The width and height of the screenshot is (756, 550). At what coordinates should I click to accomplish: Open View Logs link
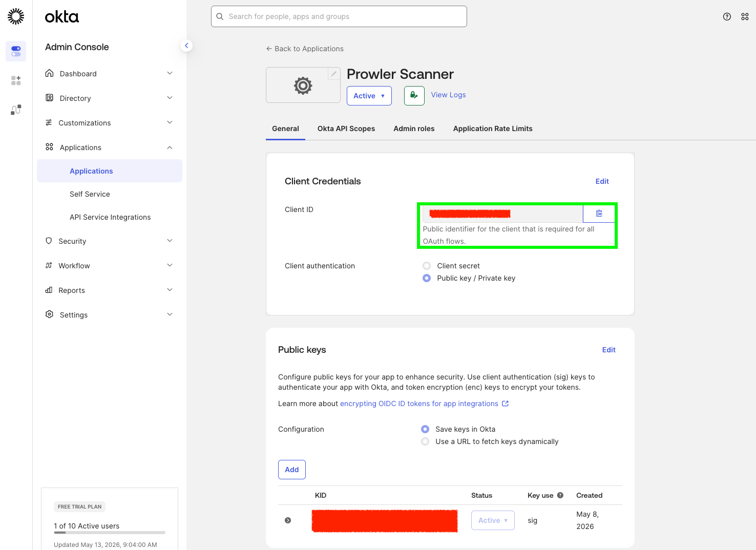pyautogui.click(x=448, y=95)
